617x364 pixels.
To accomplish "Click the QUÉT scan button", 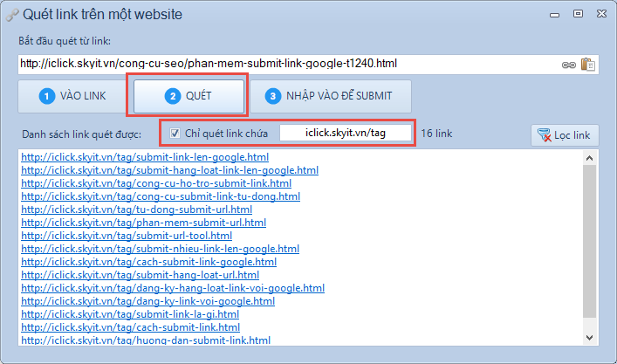I will tap(189, 96).
